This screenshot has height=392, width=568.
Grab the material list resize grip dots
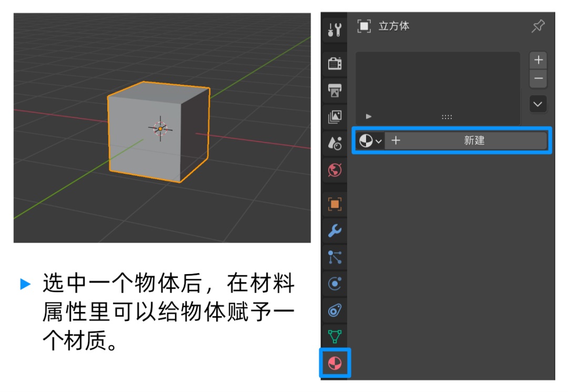(447, 117)
